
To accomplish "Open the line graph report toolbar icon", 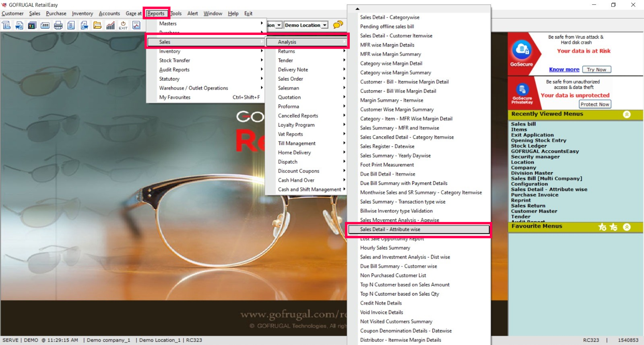I will (136, 25).
